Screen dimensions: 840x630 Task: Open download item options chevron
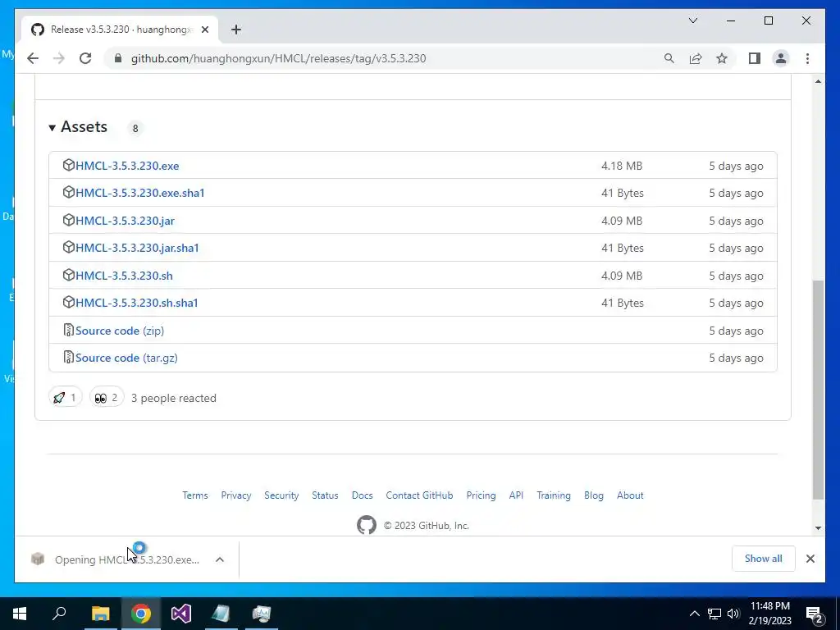(220, 559)
